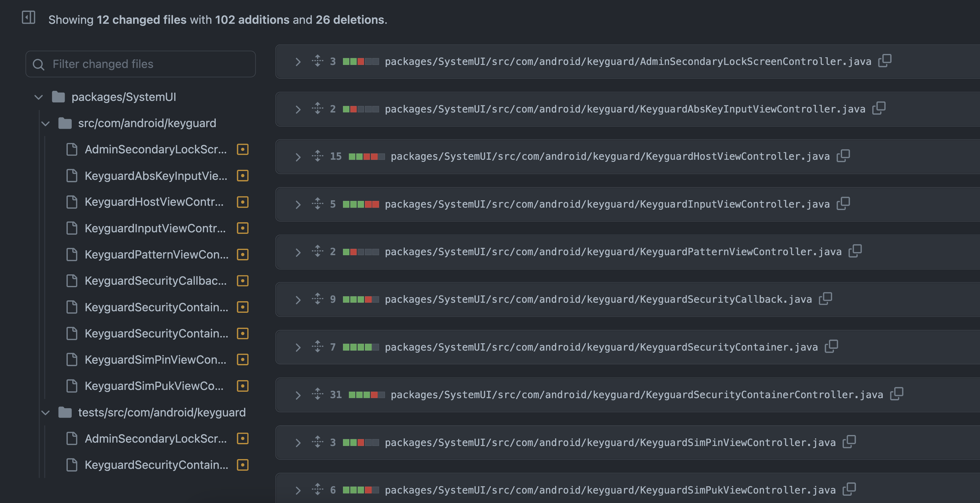Viewport: 980px width, 503px height.
Task: Open the AdminSecondaryLockScr... file in tests folder
Action: 157,438
